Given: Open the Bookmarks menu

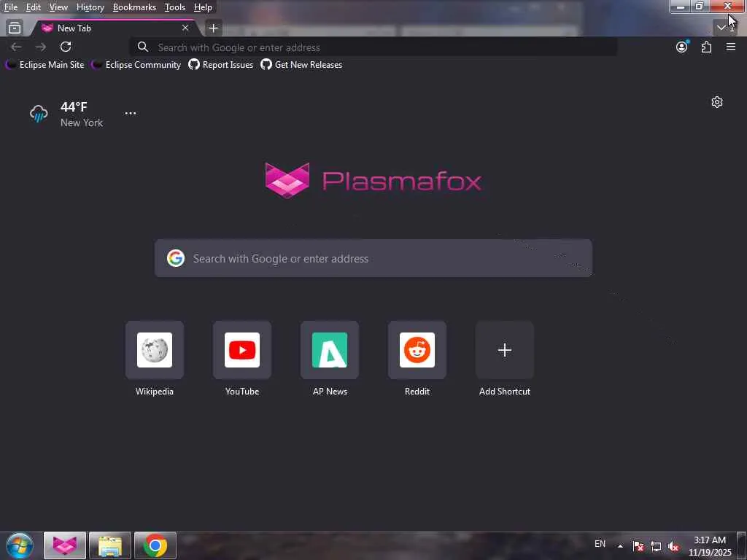Looking at the screenshot, I should (134, 7).
